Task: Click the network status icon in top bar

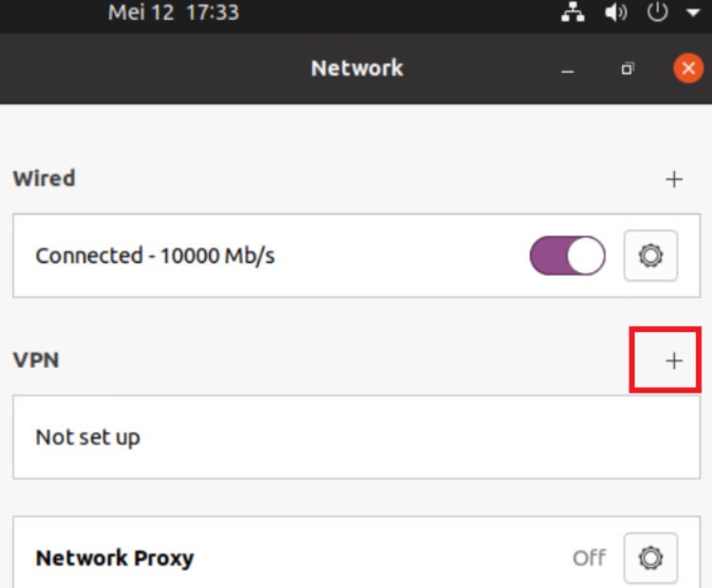Action: 572,13
